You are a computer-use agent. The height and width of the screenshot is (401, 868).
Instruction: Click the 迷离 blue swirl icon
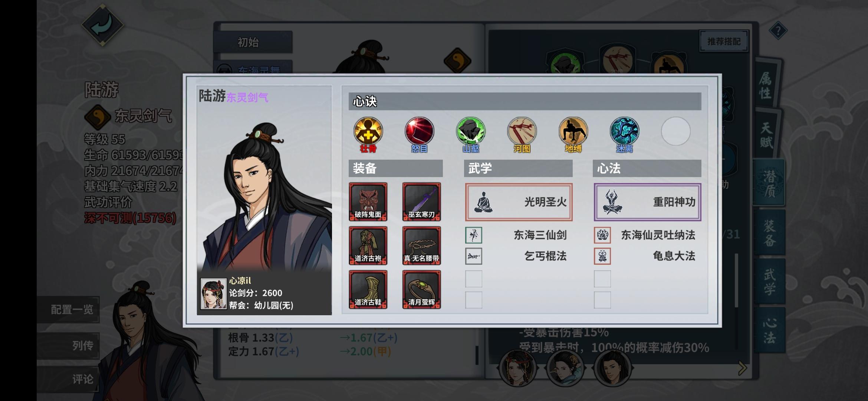[624, 131]
